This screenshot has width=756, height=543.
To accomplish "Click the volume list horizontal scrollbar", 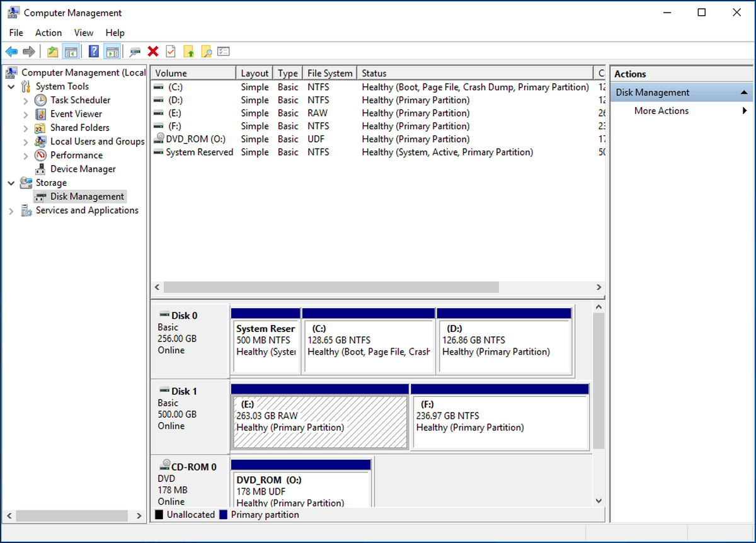I will [x=331, y=287].
